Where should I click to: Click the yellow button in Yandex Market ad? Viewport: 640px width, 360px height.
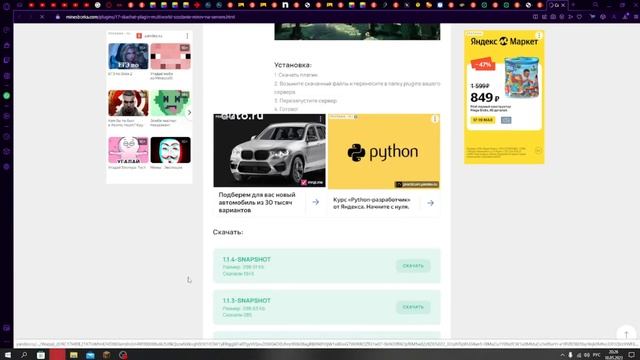[483, 120]
